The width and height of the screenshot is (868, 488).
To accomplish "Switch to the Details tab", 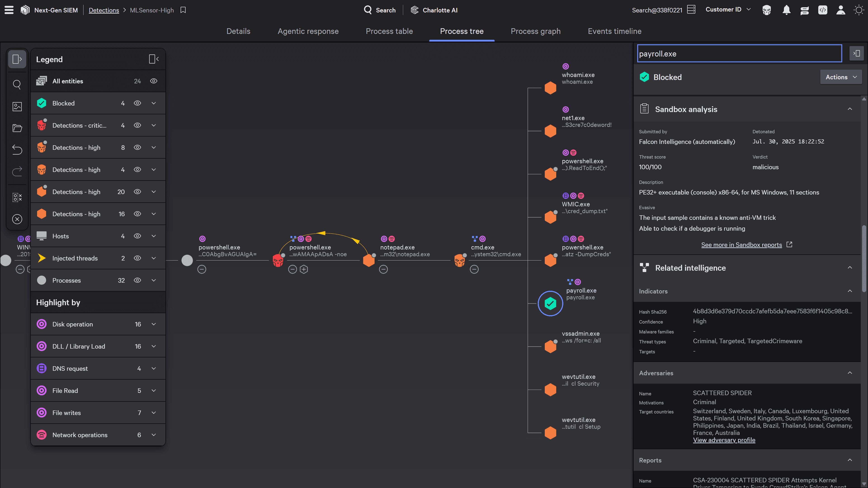I will click(238, 31).
